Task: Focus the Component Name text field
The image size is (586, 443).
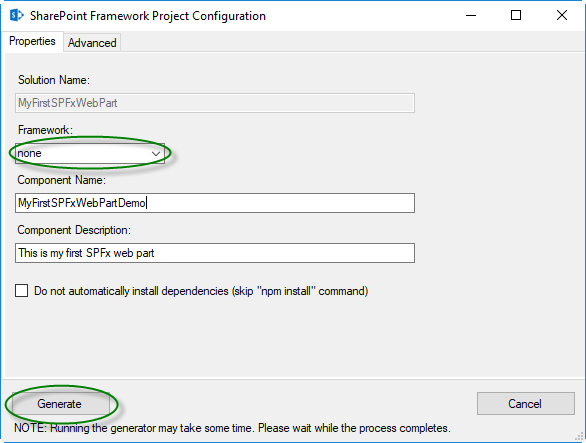Action: click(x=215, y=203)
